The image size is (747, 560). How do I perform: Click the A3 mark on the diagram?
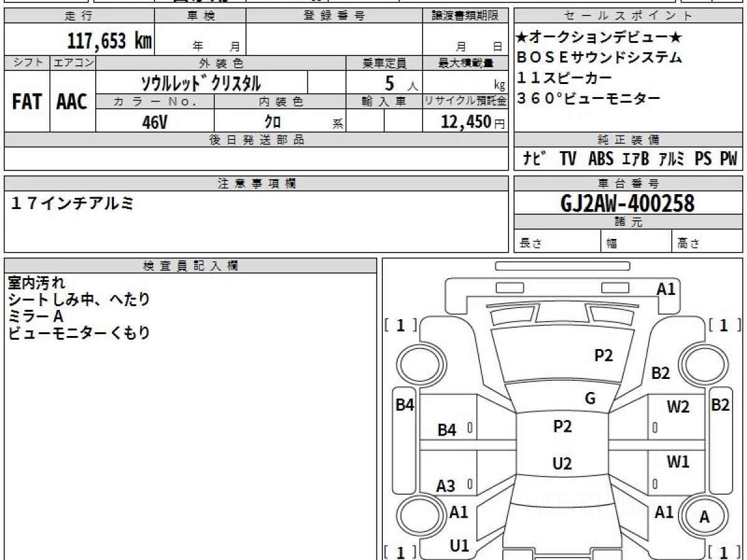(446, 487)
